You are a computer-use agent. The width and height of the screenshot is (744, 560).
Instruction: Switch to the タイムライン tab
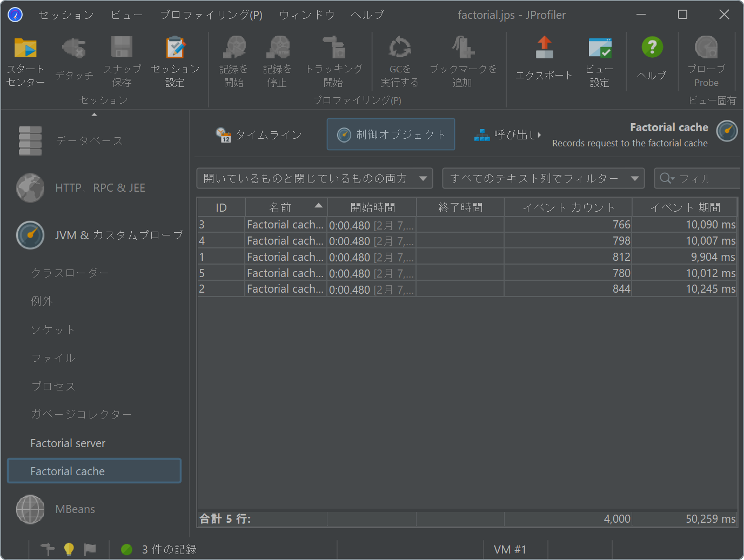pos(259,134)
